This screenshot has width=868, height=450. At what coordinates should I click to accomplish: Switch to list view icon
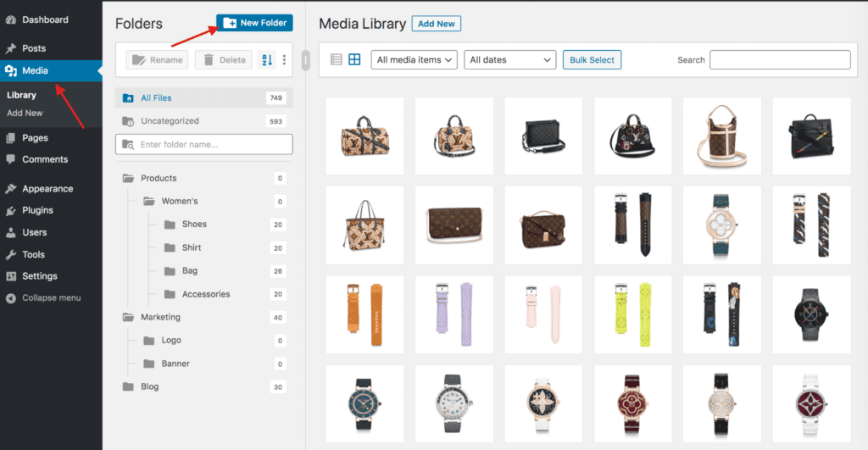[336, 59]
